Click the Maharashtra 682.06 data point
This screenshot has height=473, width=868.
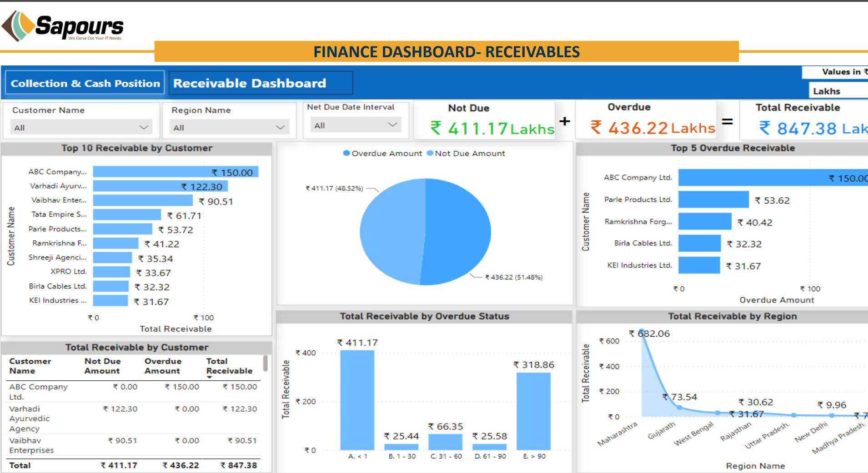(642, 331)
